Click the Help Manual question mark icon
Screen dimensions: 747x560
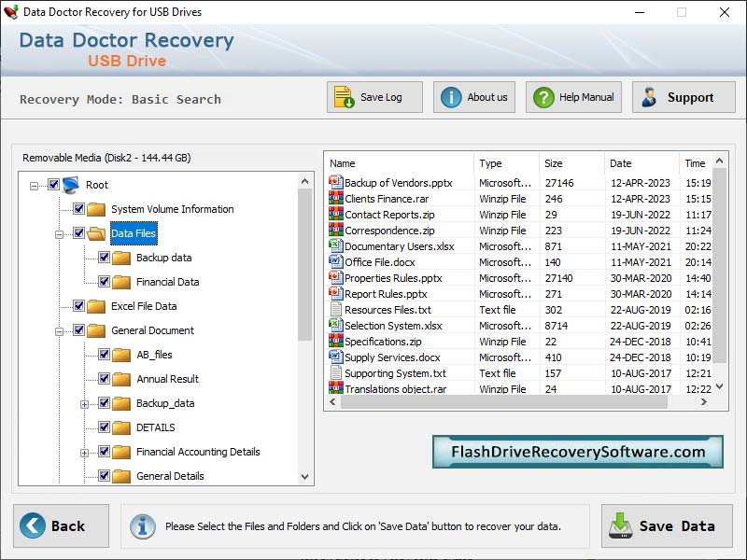tap(542, 98)
